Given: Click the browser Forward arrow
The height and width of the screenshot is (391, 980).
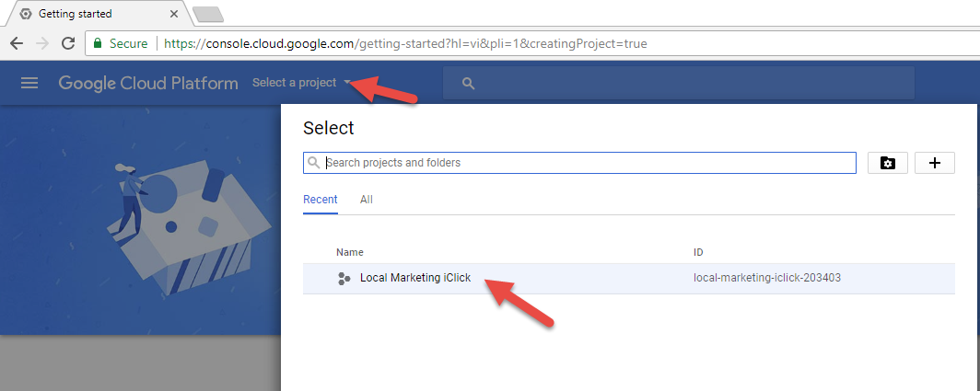Looking at the screenshot, I should 42,44.
